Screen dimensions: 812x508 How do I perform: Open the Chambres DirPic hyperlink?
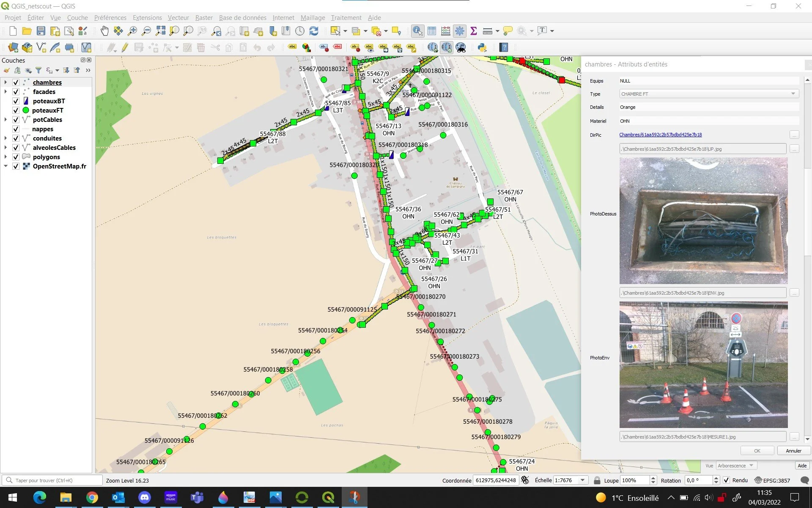click(x=660, y=135)
